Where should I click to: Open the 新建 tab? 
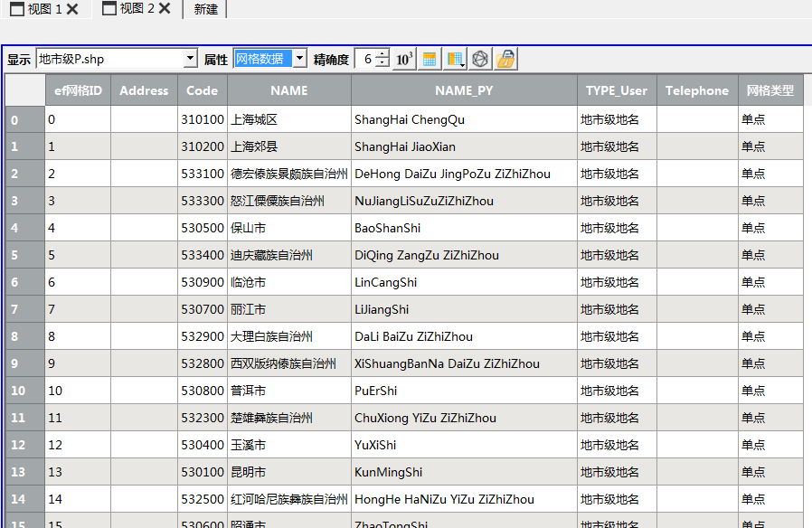206,9
